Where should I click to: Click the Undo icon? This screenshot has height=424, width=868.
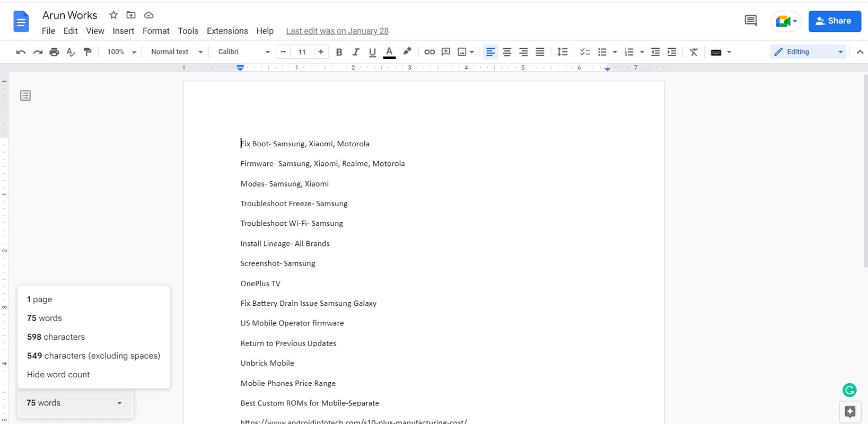21,52
